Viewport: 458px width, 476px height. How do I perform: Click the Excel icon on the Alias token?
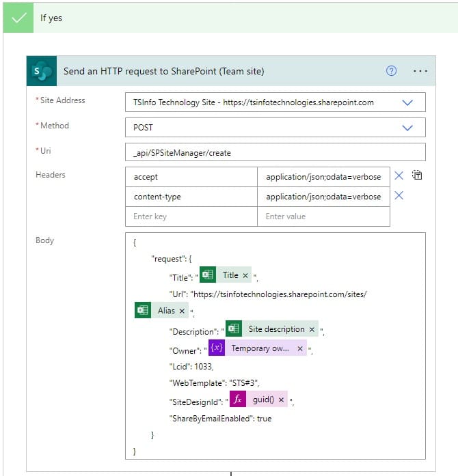pos(143,310)
